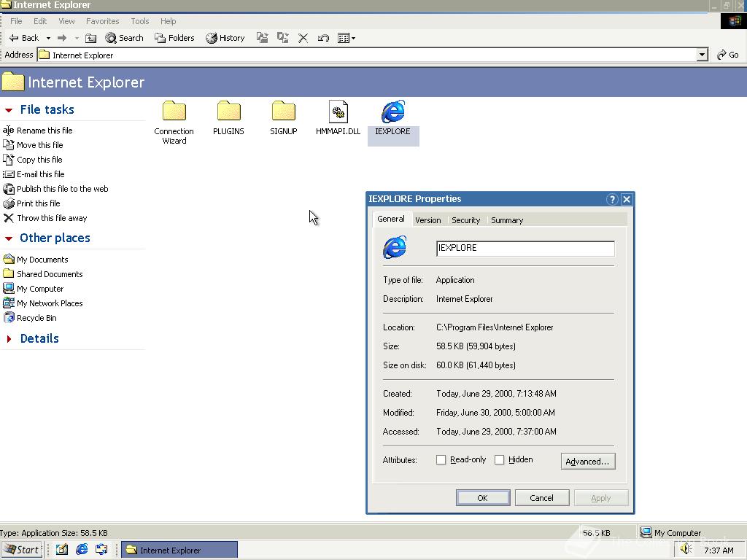Switch to the Security tab
Viewport: 747px width, 560px height.
pyautogui.click(x=465, y=220)
